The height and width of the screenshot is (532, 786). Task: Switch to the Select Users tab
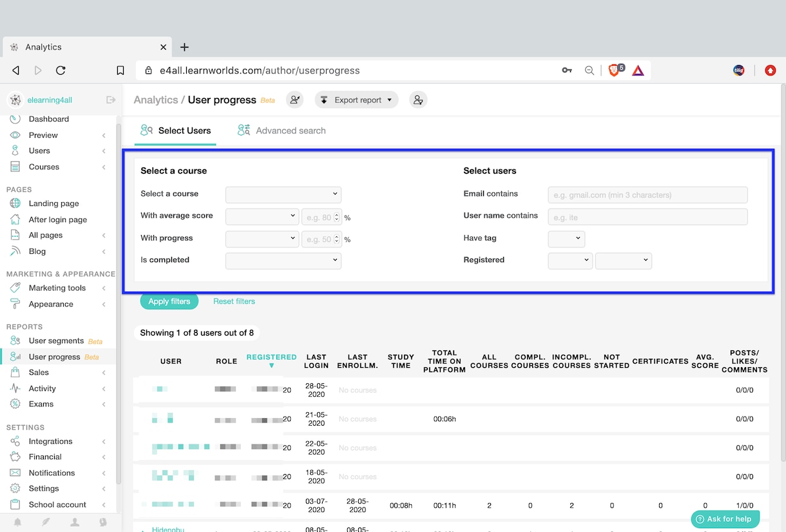point(176,131)
